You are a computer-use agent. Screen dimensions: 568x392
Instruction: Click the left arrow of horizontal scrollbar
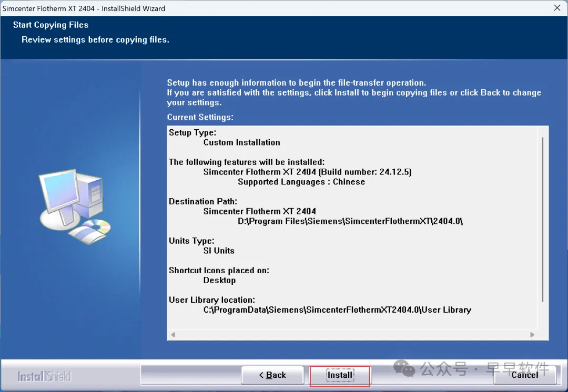click(173, 335)
